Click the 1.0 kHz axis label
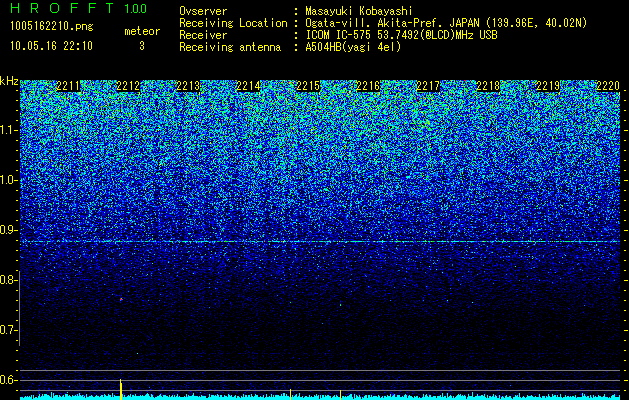Screen dimensions: 629x400 click(x=7, y=180)
